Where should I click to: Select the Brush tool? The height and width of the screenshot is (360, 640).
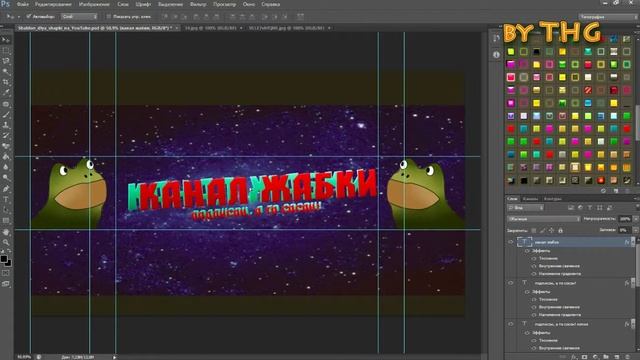(6, 115)
